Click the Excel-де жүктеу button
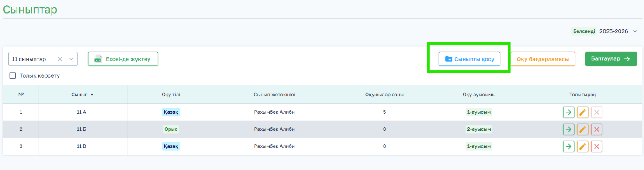 pyautogui.click(x=123, y=59)
